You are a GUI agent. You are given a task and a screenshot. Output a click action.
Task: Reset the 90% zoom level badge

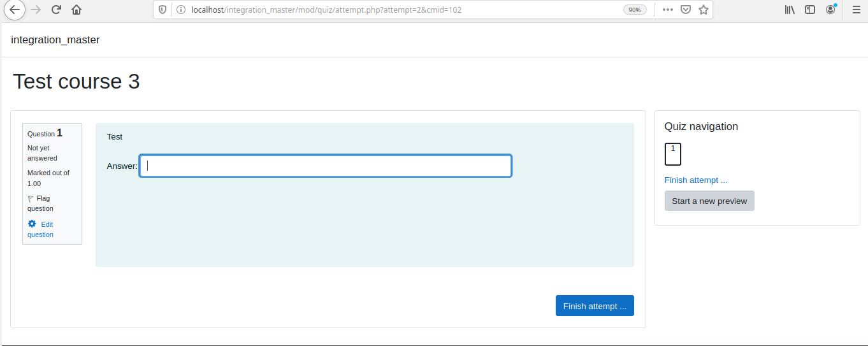635,10
